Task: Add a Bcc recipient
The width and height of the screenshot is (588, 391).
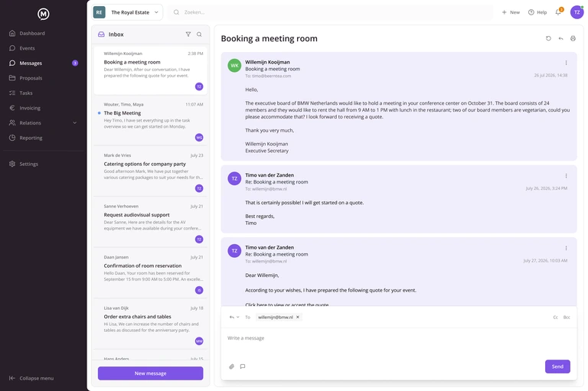Action: click(567, 317)
